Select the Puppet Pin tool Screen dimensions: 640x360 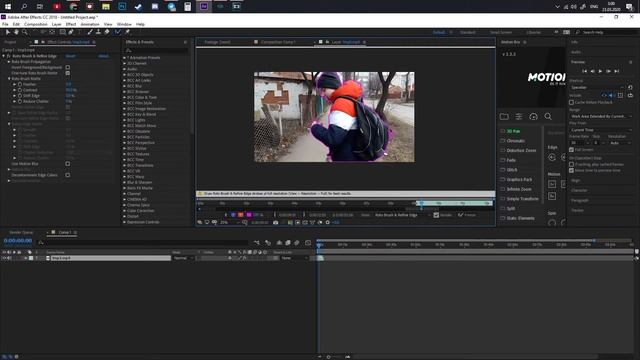[x=127, y=32]
